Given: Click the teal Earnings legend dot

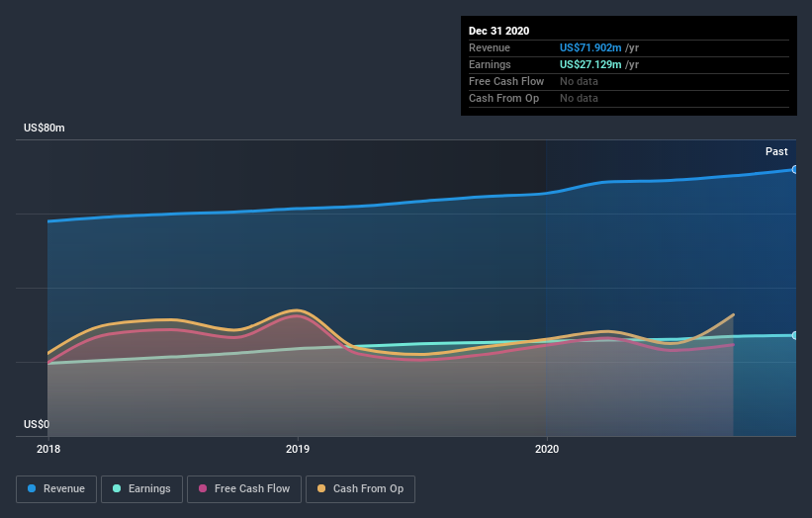Looking at the screenshot, I should tap(117, 488).
